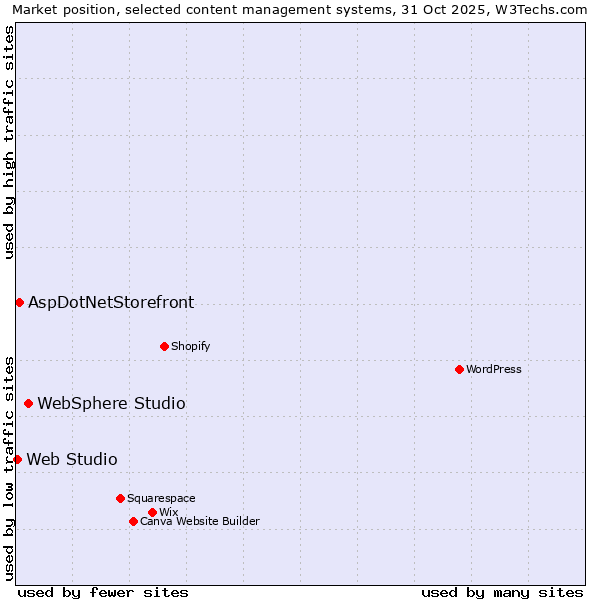This screenshot has height=600, width=600.
Task: Select the Squarespace text label
Action: pos(161,498)
